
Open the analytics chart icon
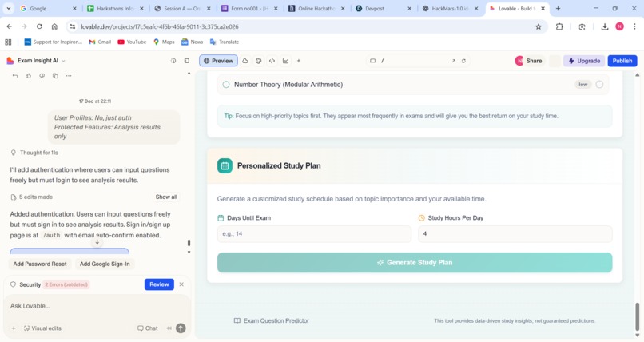click(x=285, y=61)
